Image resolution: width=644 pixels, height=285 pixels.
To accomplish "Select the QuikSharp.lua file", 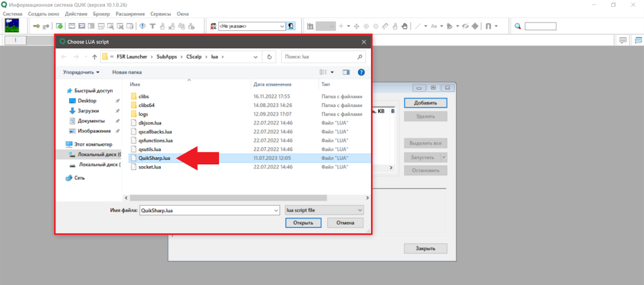I will [155, 158].
